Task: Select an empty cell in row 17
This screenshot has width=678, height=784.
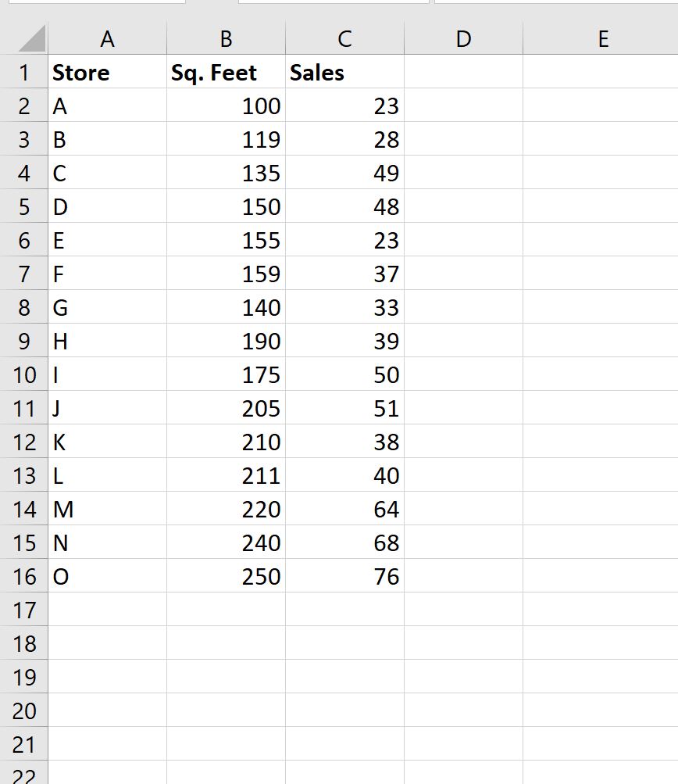Action: 225,610
